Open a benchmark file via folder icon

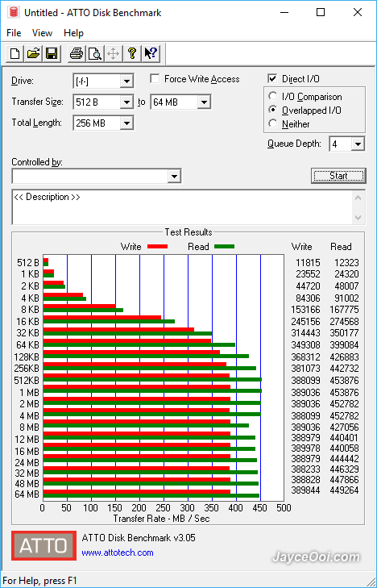pos(33,53)
